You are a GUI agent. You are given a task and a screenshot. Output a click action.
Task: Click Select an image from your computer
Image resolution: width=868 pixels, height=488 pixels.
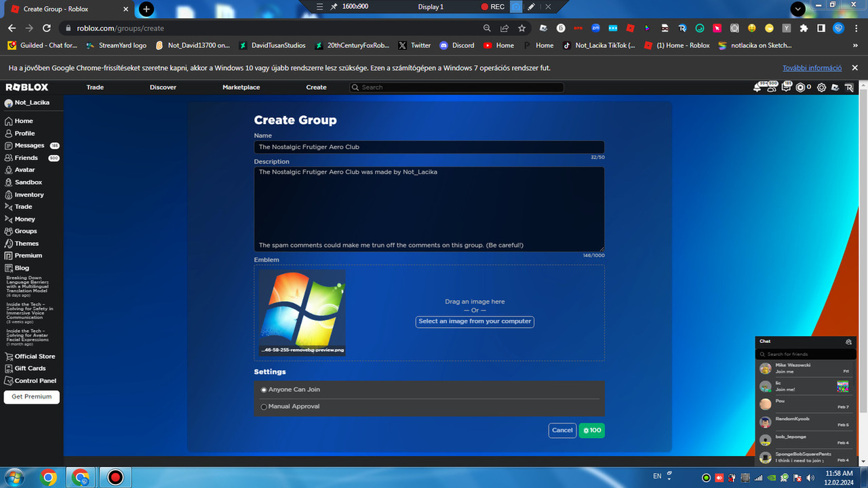[475, 321]
